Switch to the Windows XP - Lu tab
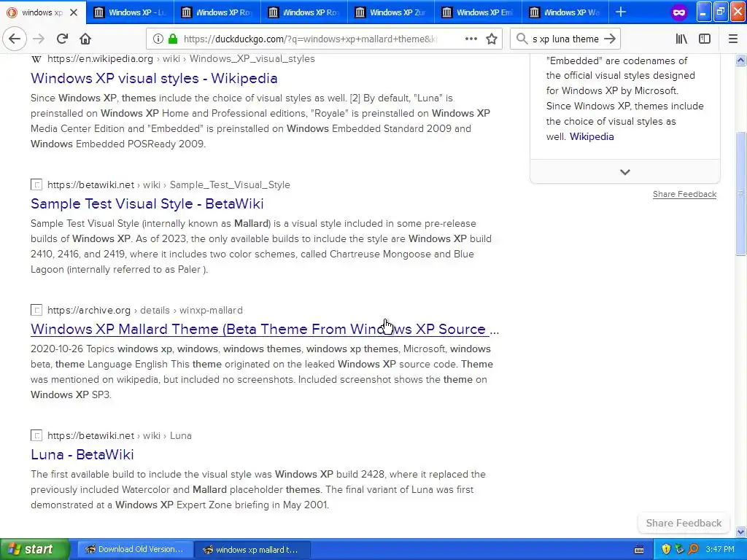The width and height of the screenshot is (747, 560). [x=130, y=12]
